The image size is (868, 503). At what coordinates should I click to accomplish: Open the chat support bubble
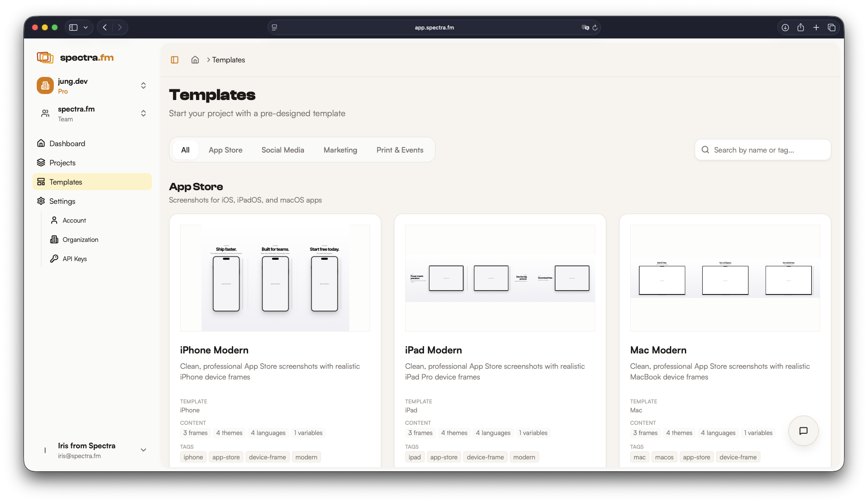pos(803,431)
